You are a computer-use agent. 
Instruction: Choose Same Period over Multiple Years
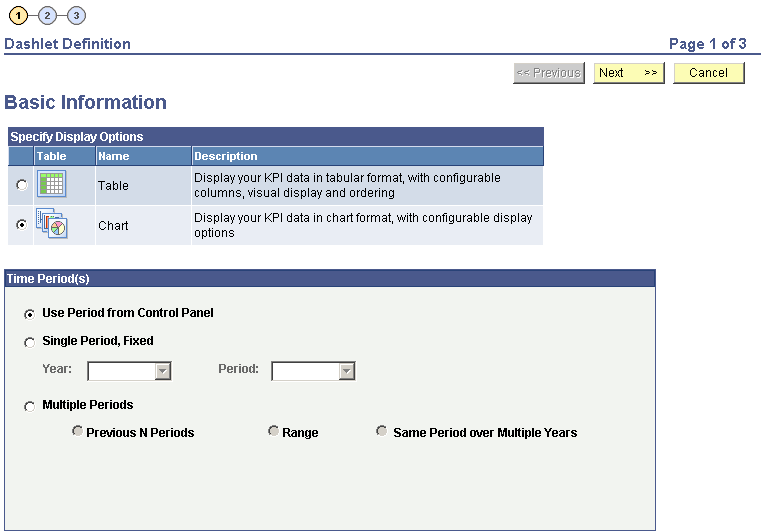tap(381, 432)
